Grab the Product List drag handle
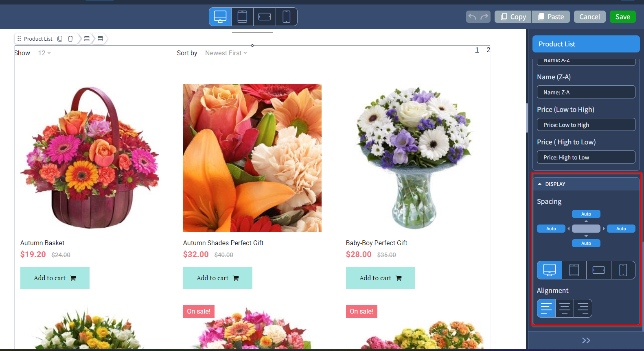This screenshot has height=351, width=644. point(19,39)
